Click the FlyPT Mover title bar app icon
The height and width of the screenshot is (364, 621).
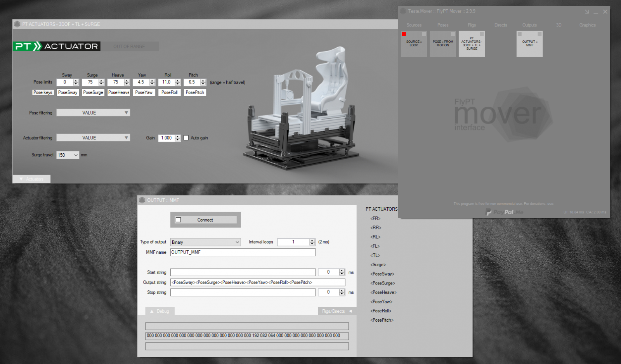pos(403,11)
